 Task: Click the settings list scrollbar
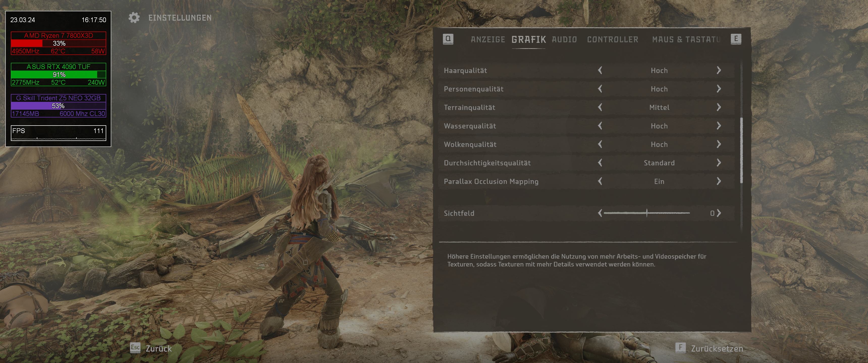[x=741, y=150]
